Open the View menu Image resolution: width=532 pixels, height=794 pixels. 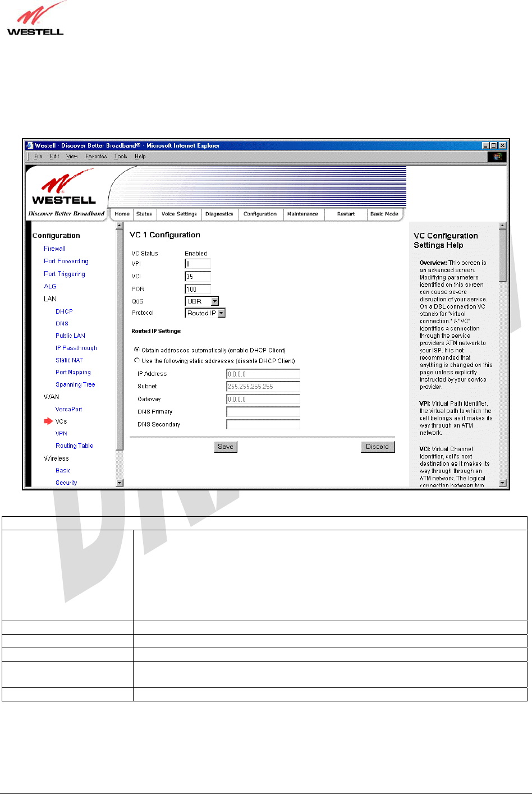(72, 157)
